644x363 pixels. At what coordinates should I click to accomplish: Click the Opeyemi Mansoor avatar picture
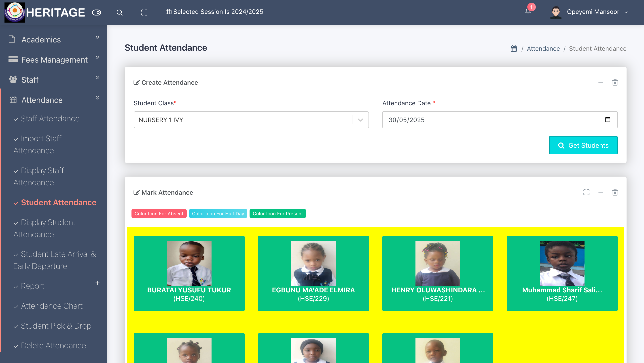(x=555, y=12)
